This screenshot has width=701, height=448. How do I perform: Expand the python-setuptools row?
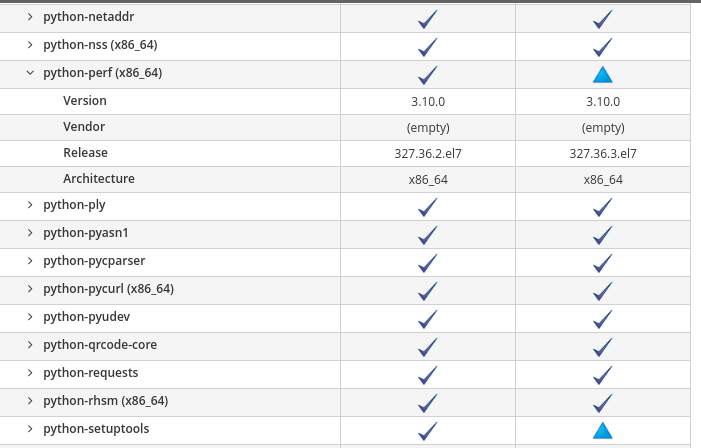coord(30,428)
